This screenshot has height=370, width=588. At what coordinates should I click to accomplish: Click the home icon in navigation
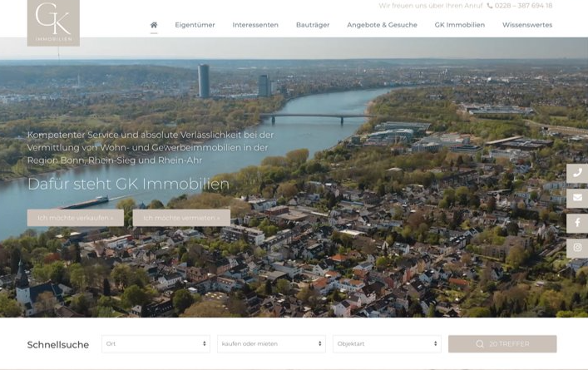[x=154, y=25]
